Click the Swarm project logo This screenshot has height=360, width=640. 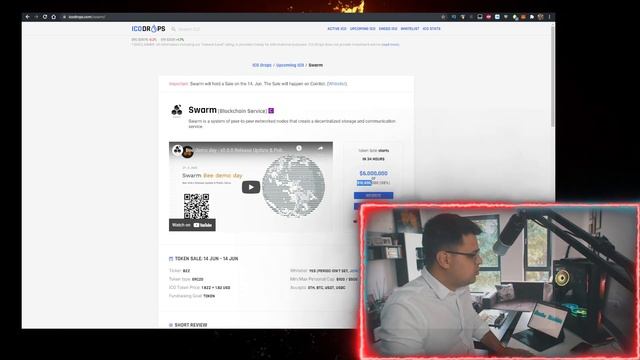click(177, 110)
